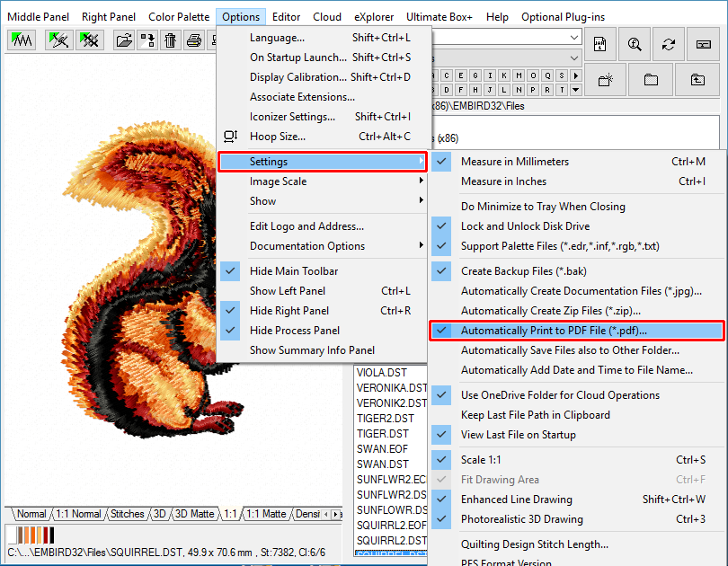Click the new folder sparkle icon
This screenshot has height=566, width=728.
[606, 80]
